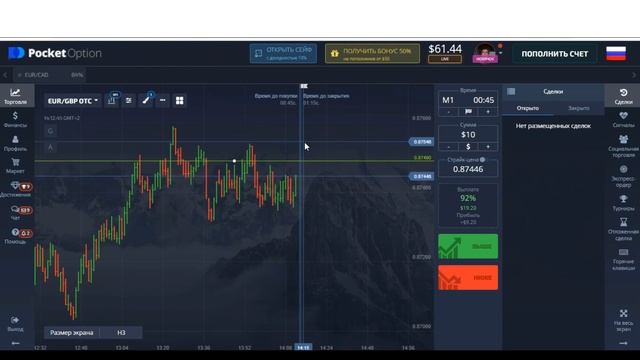Screen dimensions: 640x360
Task: Toggle time mode flag button
Action: click(x=468, y=112)
